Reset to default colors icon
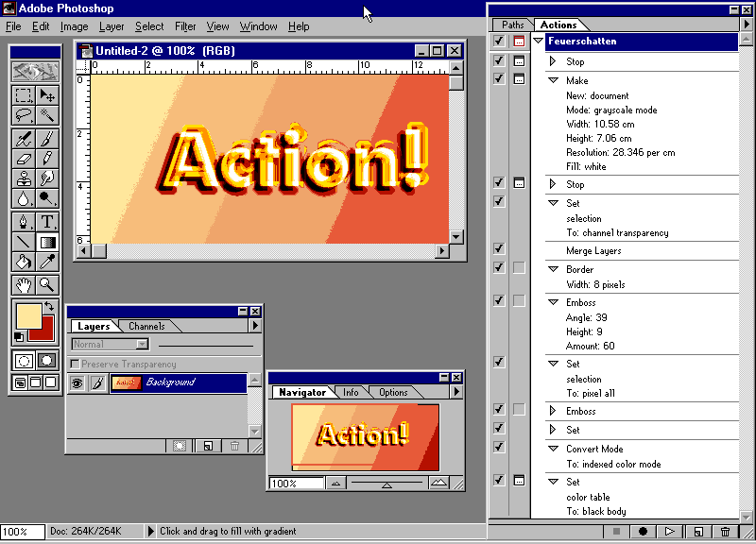Image resolution: width=756 pixels, height=544 pixels. pos(18,337)
